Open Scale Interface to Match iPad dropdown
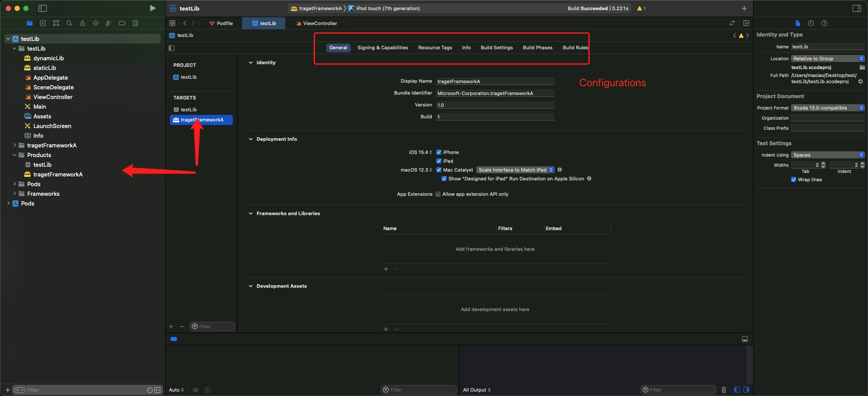 pos(515,170)
